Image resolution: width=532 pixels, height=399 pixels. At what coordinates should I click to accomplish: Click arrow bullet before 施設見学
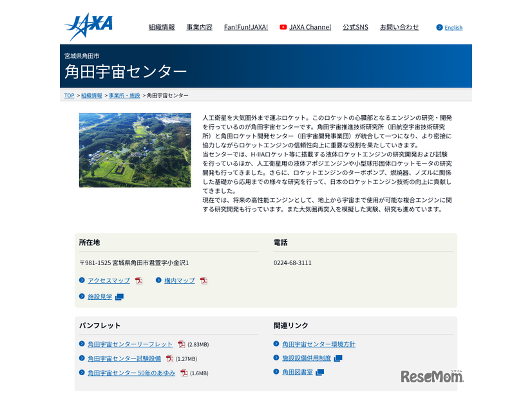tap(82, 296)
